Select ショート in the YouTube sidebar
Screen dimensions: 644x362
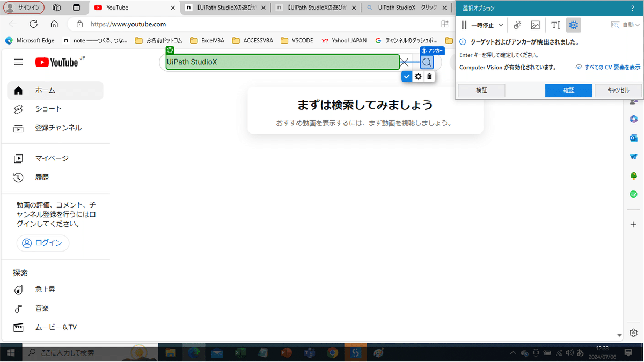[55, 109]
